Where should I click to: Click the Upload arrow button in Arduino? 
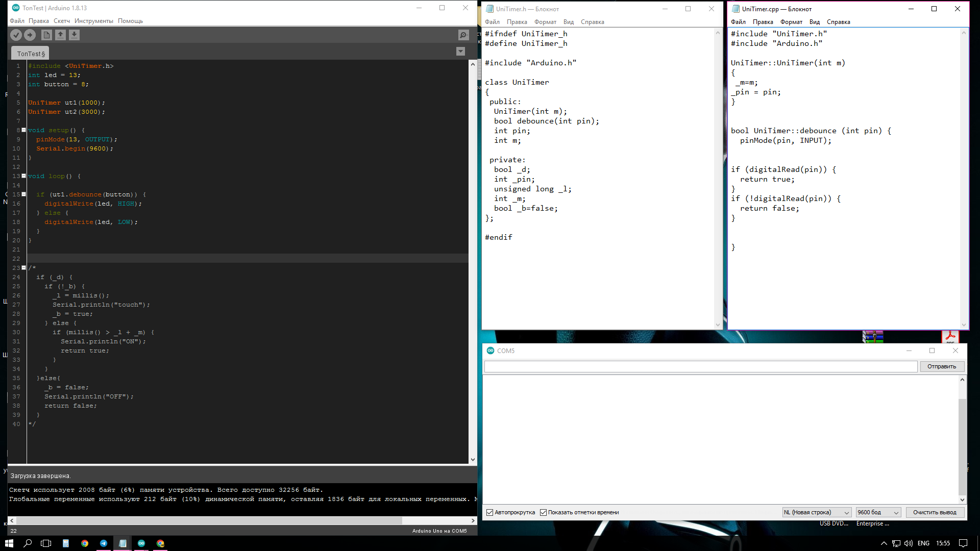click(30, 35)
